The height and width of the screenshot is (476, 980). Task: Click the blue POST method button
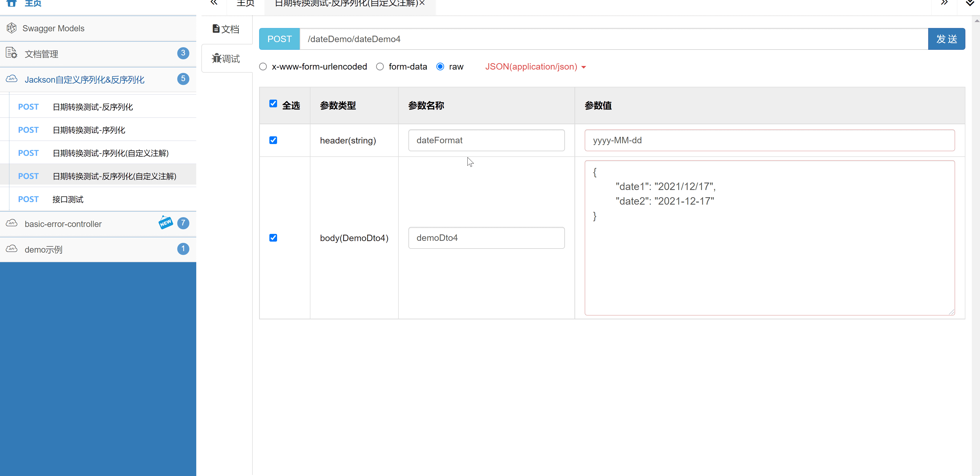[279, 39]
